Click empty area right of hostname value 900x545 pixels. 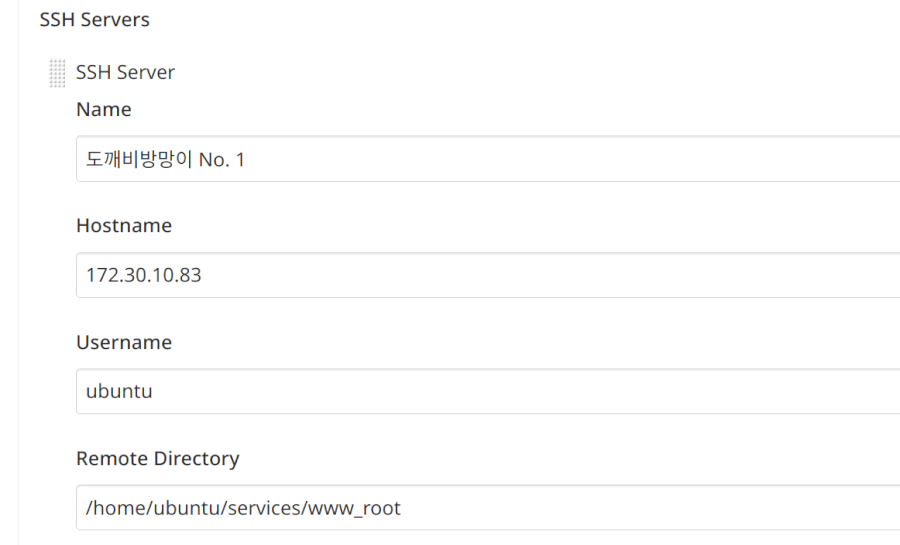pos(550,275)
